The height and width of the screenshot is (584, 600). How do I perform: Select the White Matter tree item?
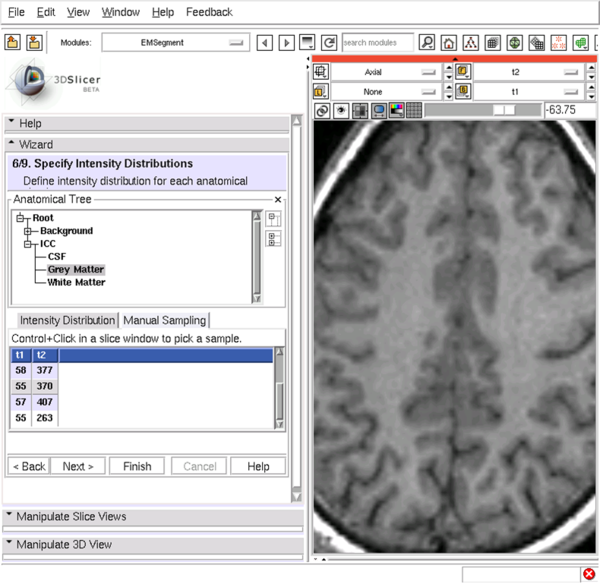point(76,282)
